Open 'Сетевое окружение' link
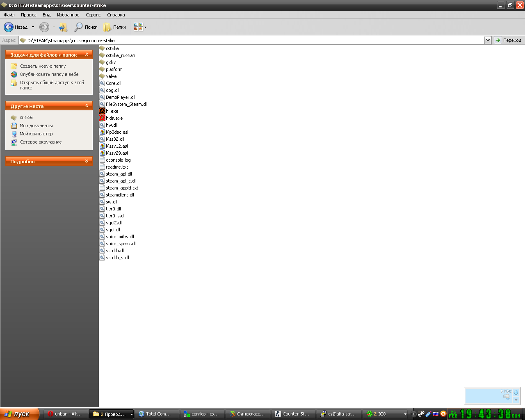525x420 pixels. tap(41, 142)
